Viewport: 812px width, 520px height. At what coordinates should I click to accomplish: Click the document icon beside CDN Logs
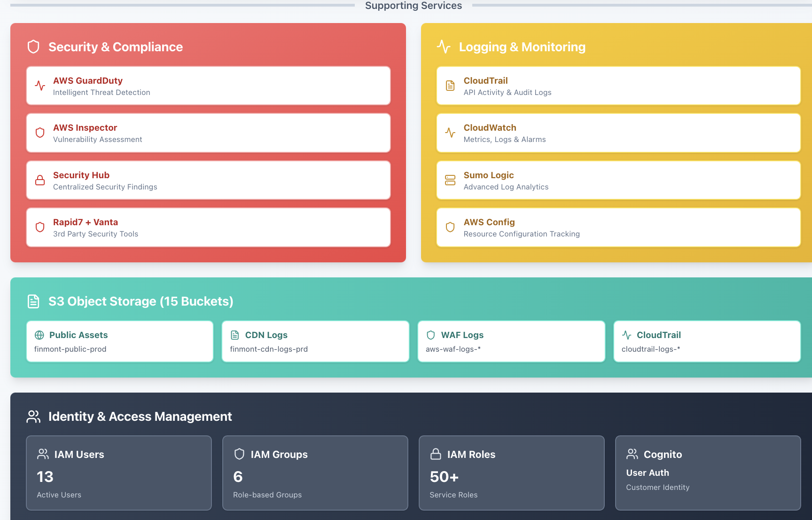tap(235, 335)
